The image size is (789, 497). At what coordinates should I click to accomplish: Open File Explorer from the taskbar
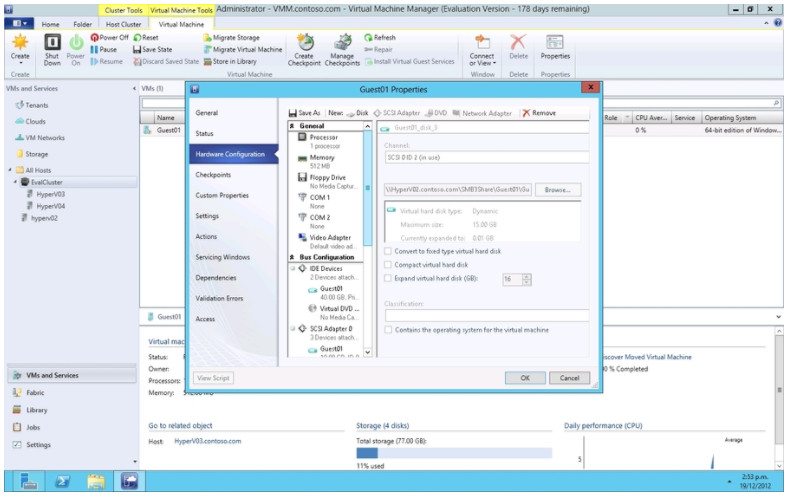96,481
